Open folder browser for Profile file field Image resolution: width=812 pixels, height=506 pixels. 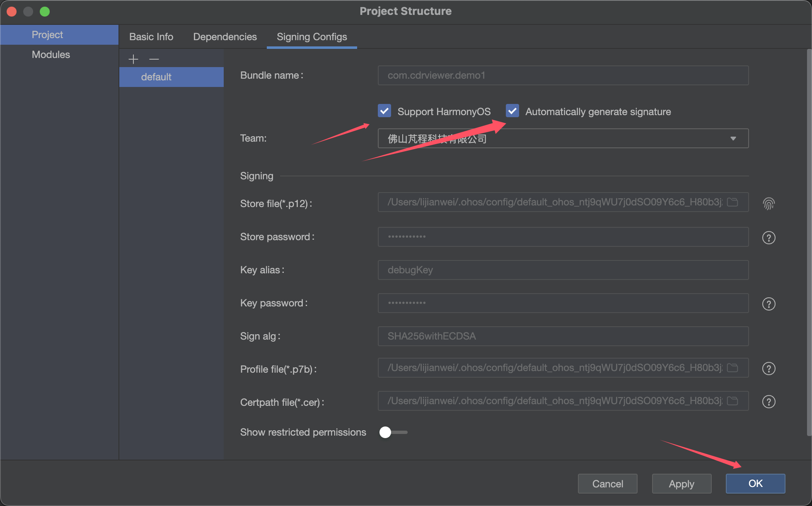732,368
